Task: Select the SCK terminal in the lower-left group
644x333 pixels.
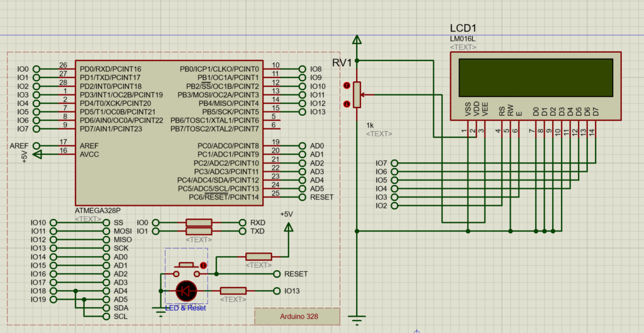Action: click(106, 248)
